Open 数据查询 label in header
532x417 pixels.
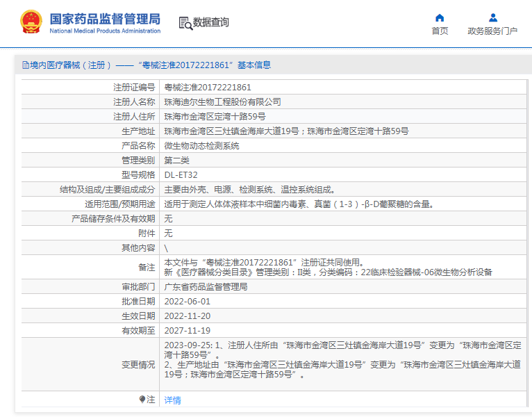[210, 22]
